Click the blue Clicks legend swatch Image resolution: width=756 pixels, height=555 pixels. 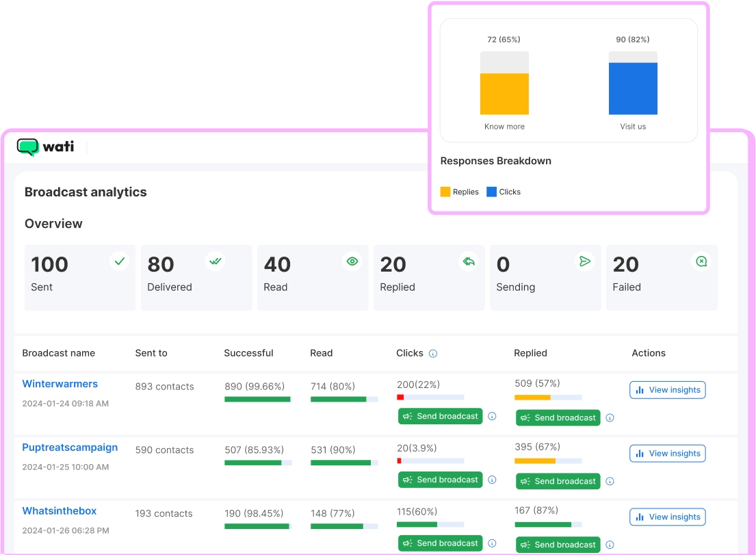(x=491, y=192)
